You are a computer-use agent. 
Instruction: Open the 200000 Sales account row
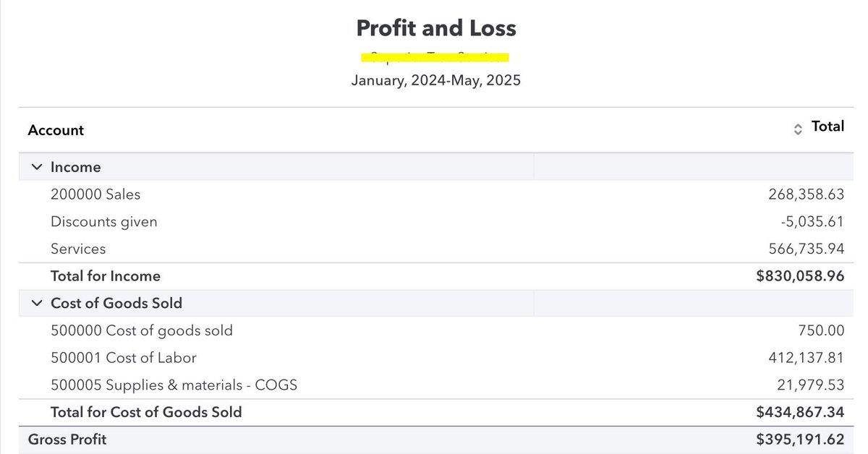(95, 194)
